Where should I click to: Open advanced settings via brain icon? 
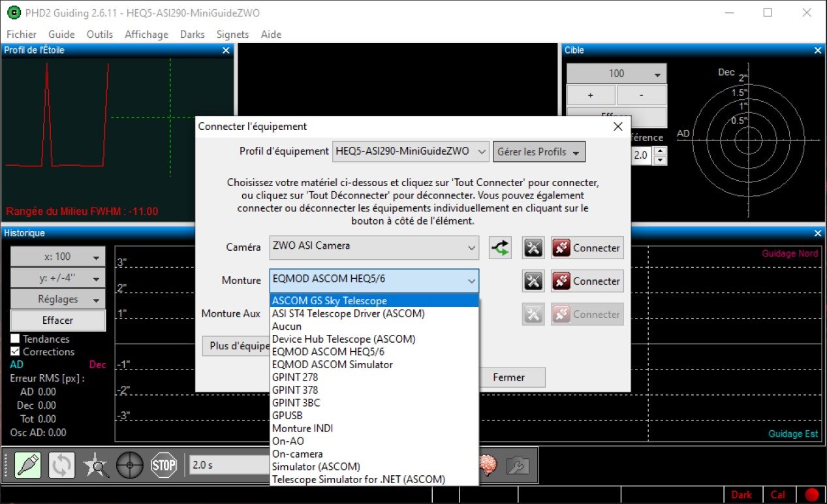(489, 465)
